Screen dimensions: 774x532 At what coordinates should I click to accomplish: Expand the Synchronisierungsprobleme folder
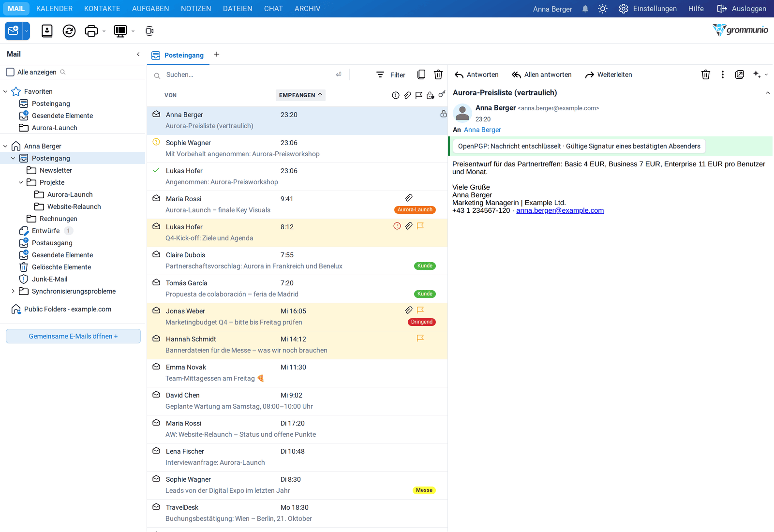pos(13,291)
